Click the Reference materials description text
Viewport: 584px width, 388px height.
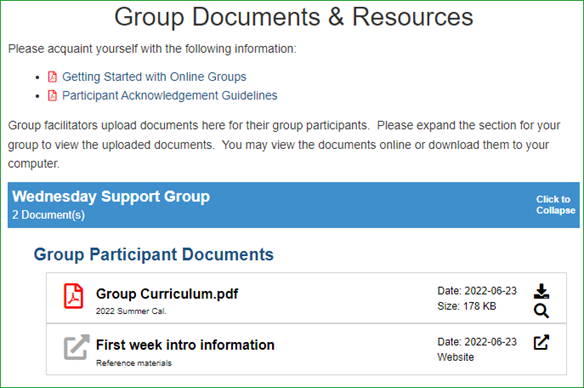coord(134,363)
